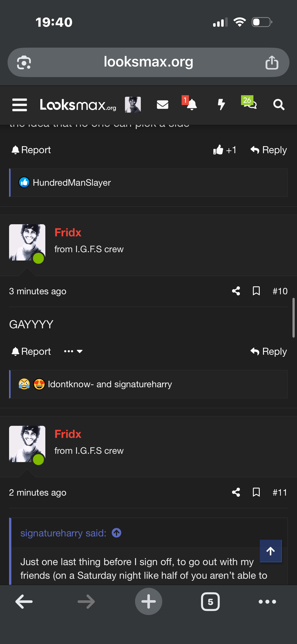Expand the quoted signatureharry post arrow
This screenshot has width=297, height=644.
pyautogui.click(x=117, y=533)
